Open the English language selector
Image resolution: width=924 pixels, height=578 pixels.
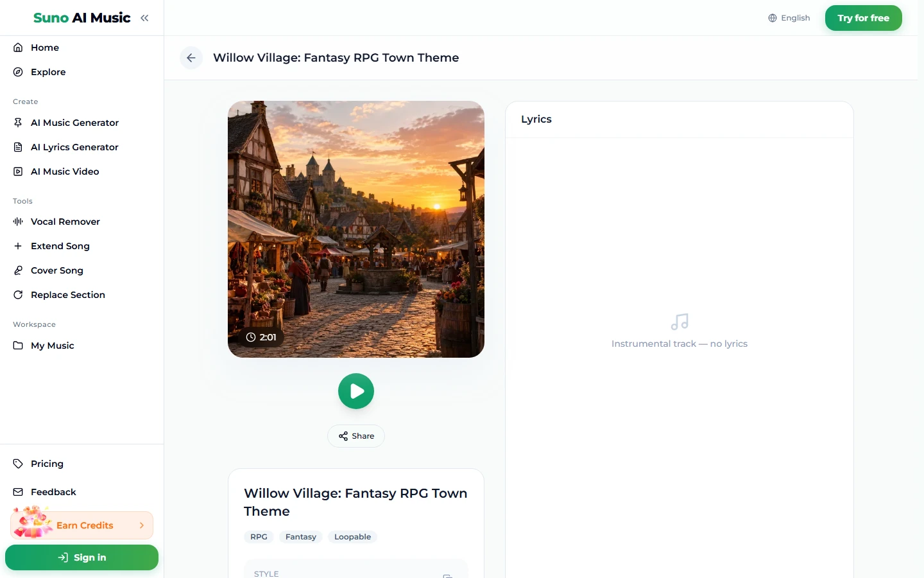pos(789,18)
